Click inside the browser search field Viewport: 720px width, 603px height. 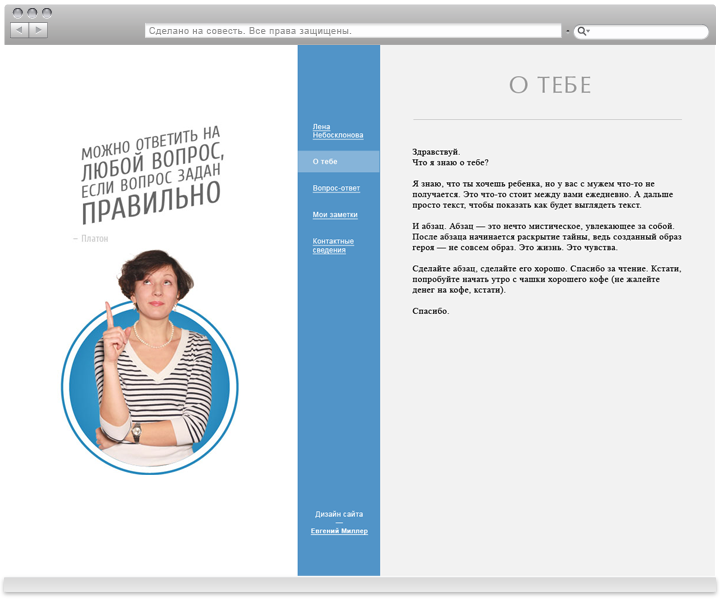[x=650, y=31]
